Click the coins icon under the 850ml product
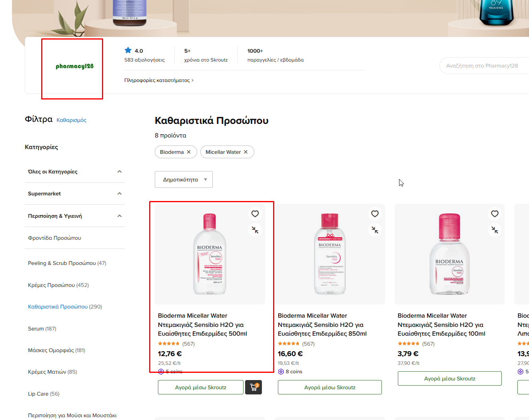 281,372
